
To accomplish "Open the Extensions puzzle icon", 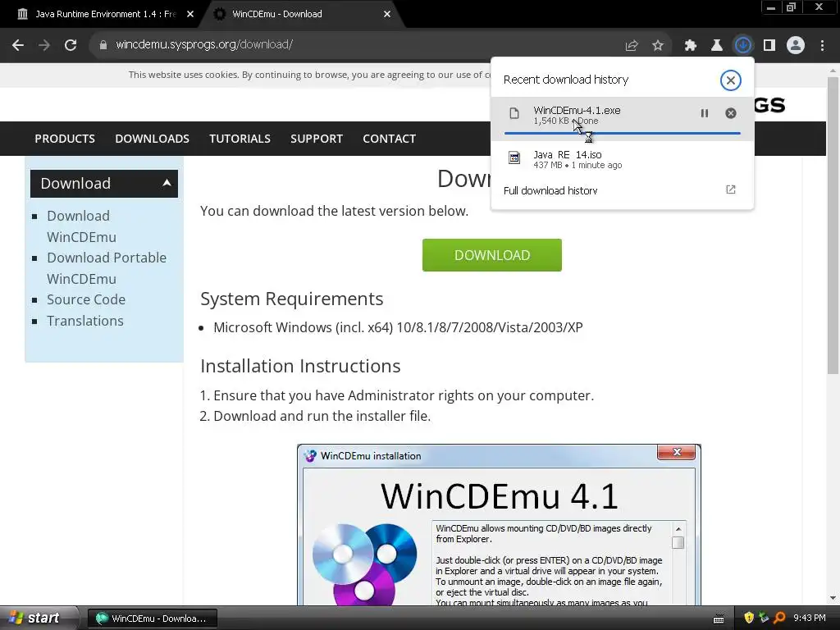I will click(x=691, y=46).
